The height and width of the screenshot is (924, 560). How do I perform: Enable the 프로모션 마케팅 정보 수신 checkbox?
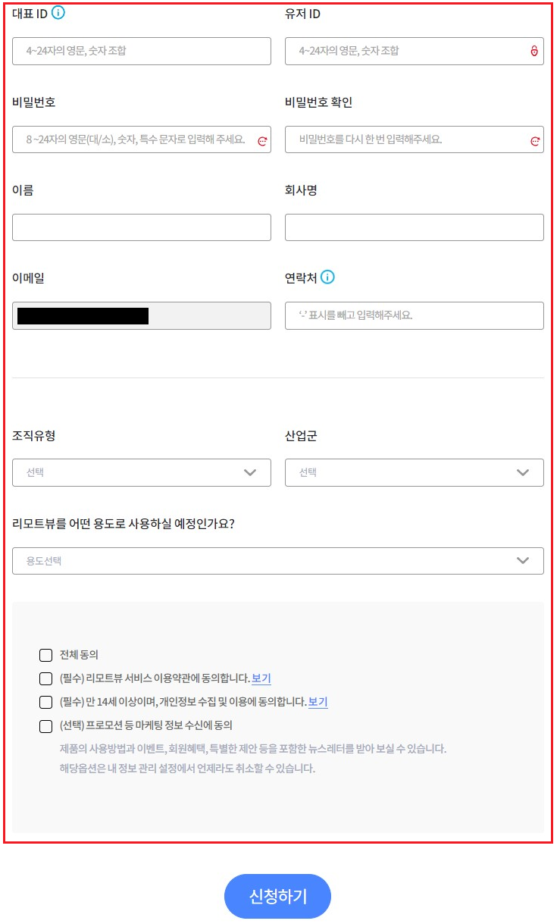[45, 726]
